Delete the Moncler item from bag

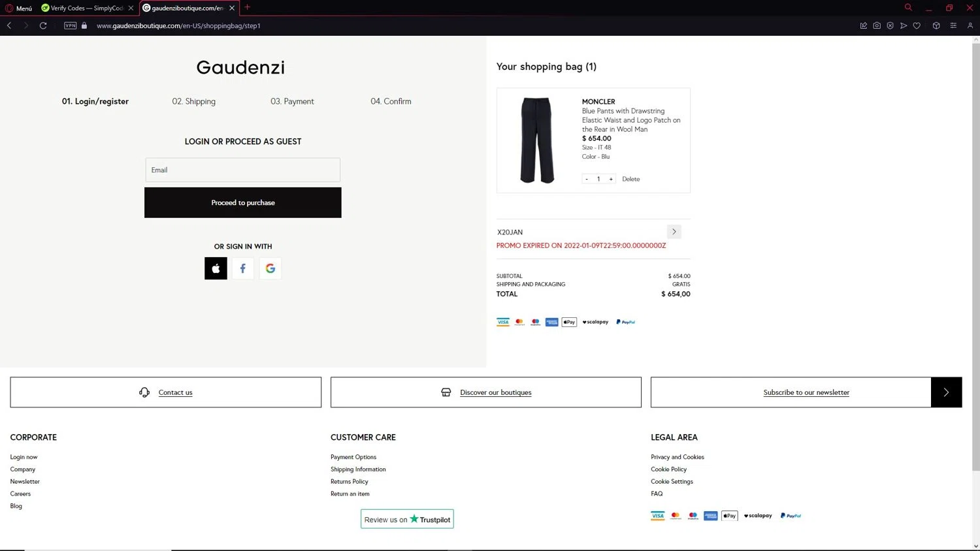coord(631,179)
